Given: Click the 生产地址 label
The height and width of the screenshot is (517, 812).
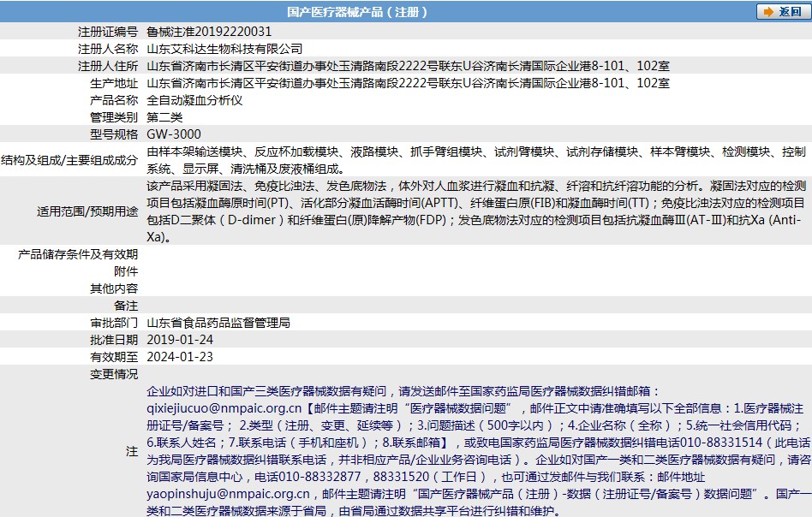Looking at the screenshot, I should coord(114,83).
